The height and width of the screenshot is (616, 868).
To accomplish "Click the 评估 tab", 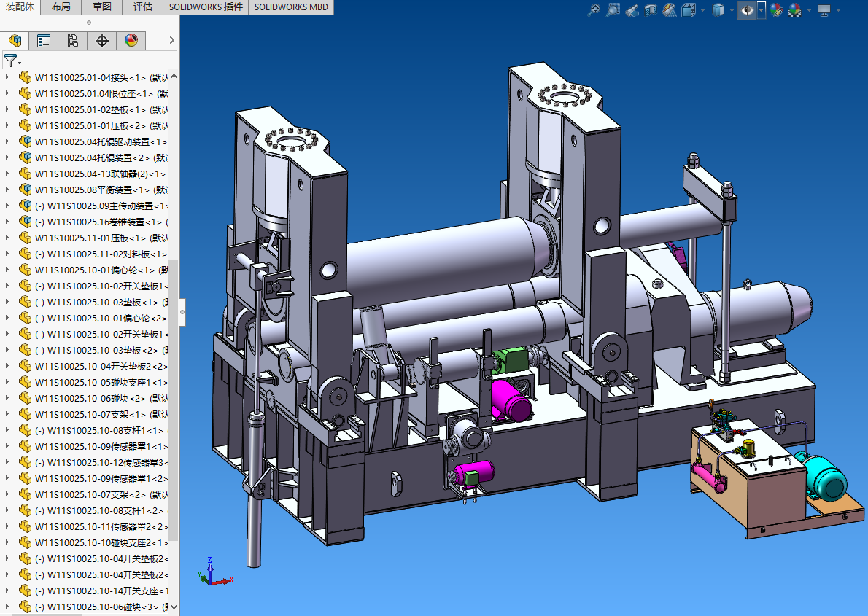I will 143,7.
